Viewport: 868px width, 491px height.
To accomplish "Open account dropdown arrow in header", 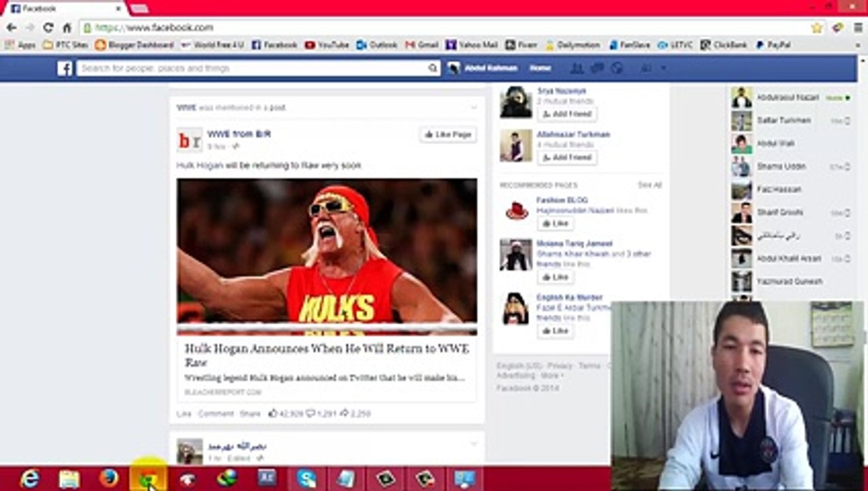I will pos(663,68).
